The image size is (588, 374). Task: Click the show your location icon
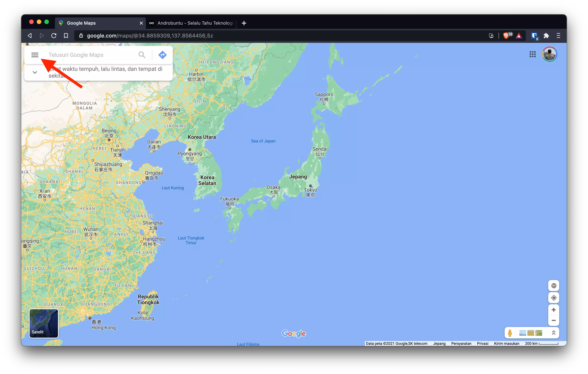tap(554, 297)
